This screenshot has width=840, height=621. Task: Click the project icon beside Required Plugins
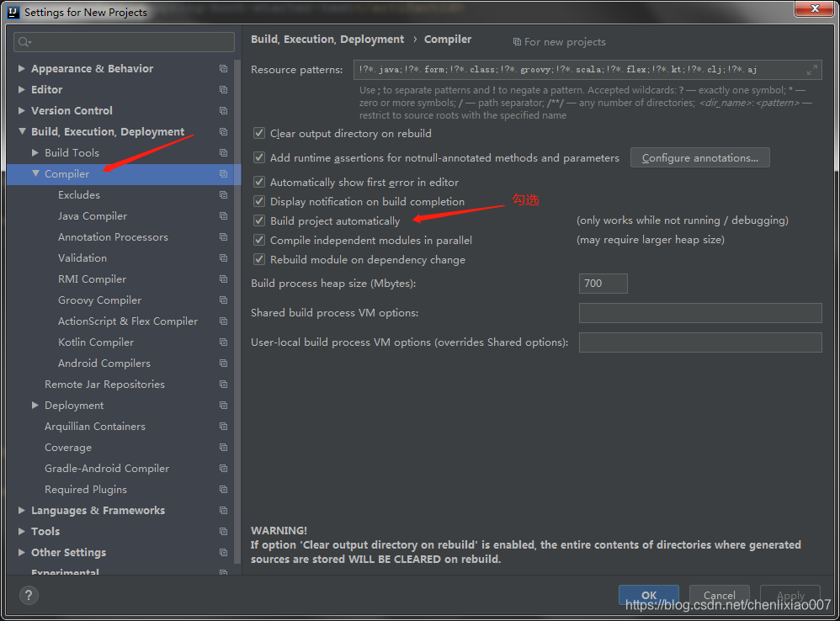pos(223,490)
